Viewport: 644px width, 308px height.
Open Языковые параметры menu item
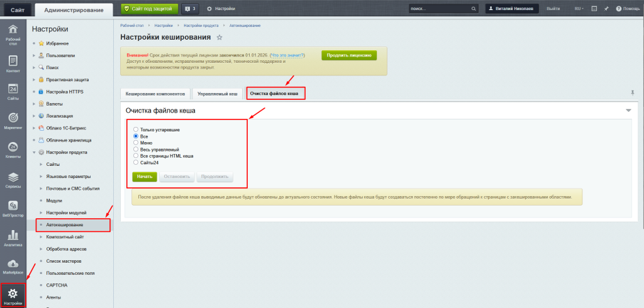[69, 177]
